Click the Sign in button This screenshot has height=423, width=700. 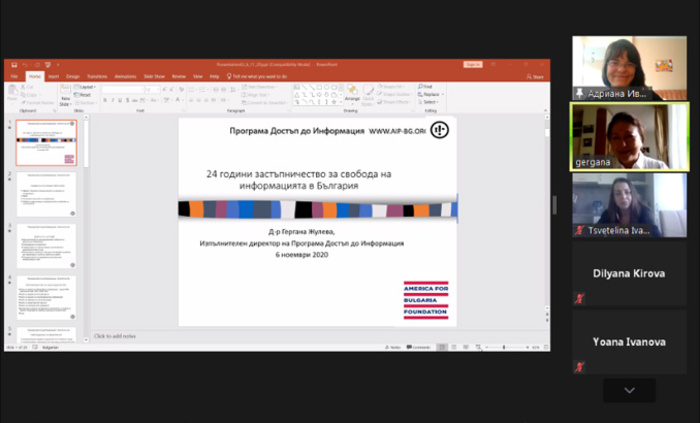[473, 64]
